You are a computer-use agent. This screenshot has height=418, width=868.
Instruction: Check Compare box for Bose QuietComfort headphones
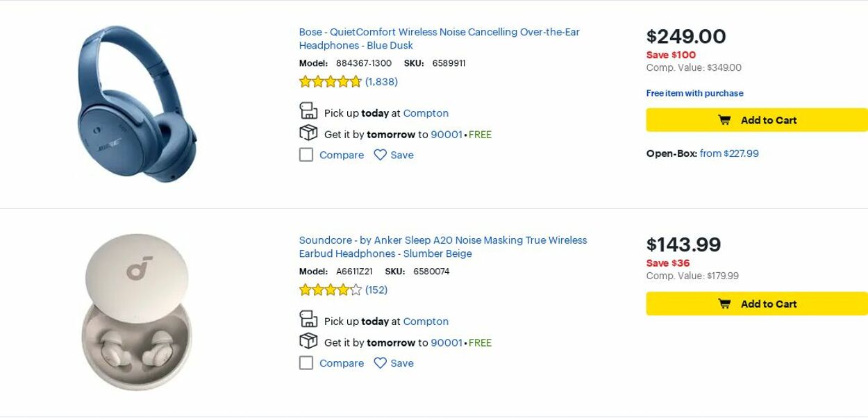pos(306,155)
